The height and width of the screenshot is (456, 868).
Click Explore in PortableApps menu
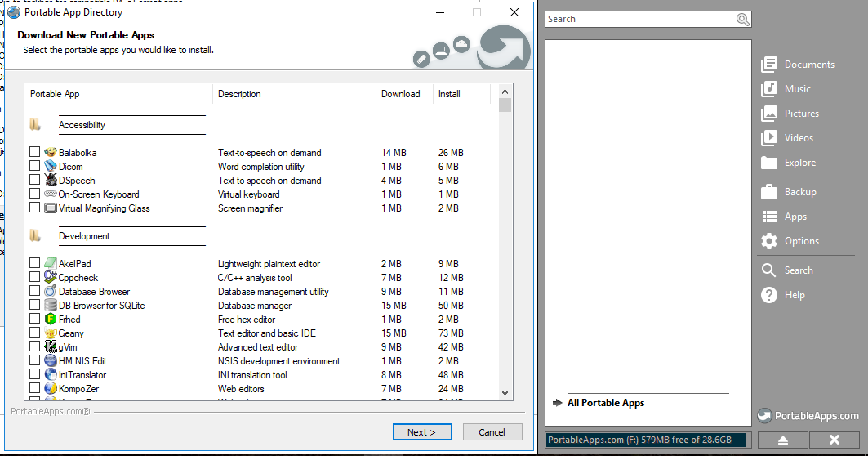(x=788, y=163)
